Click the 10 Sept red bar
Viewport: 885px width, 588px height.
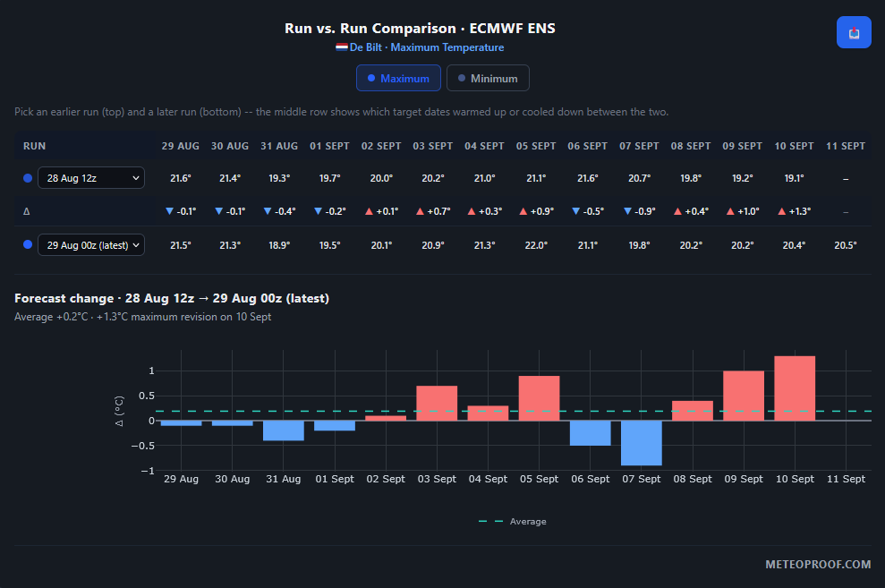coord(795,388)
